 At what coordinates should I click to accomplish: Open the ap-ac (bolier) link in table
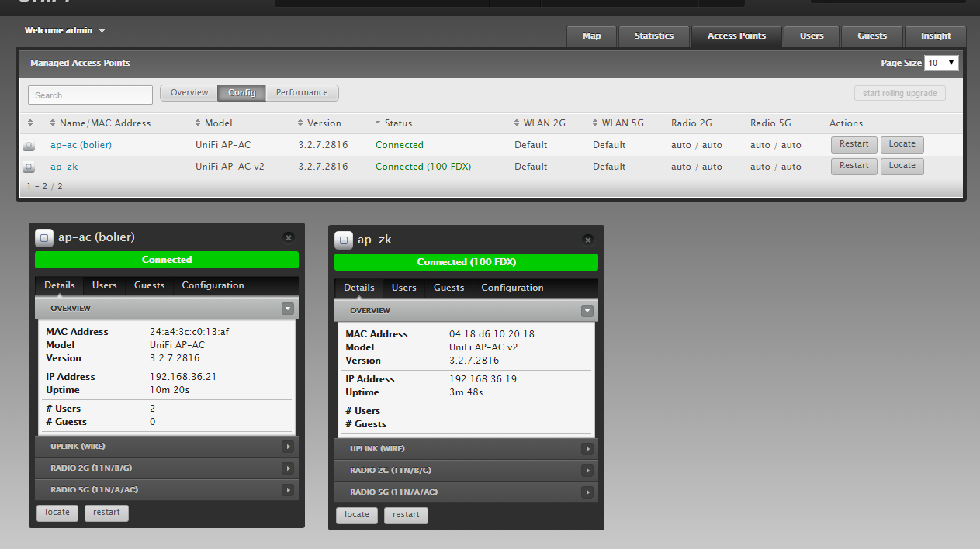tap(81, 145)
